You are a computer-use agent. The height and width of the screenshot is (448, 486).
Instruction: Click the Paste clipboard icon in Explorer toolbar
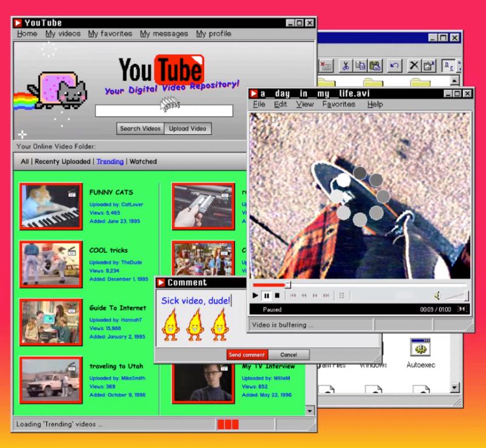pyautogui.click(x=375, y=66)
